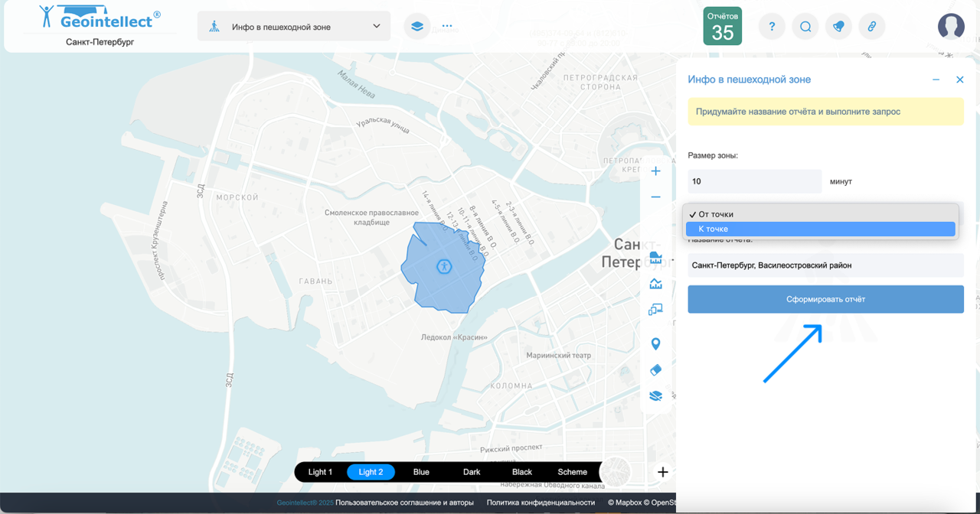
Task: Click the 'Сформировать отчёт' button
Action: pos(825,299)
